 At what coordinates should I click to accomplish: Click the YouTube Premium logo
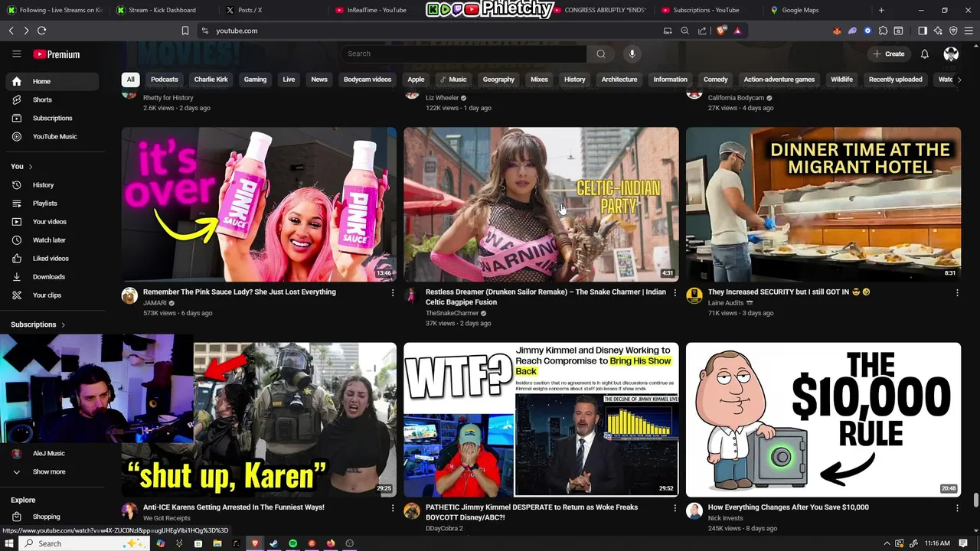[57, 54]
